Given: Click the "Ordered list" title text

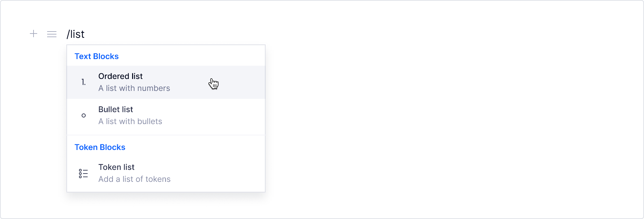Looking at the screenshot, I should (121, 76).
